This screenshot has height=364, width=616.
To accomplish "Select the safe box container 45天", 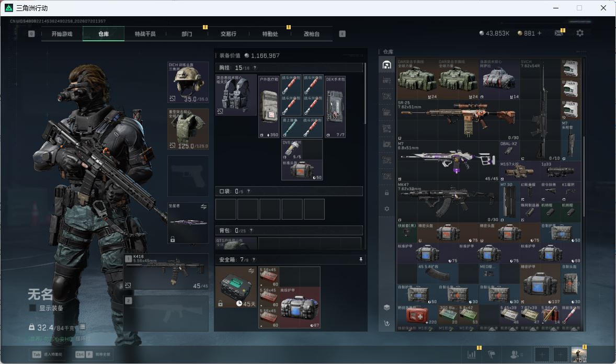I will [236, 287].
